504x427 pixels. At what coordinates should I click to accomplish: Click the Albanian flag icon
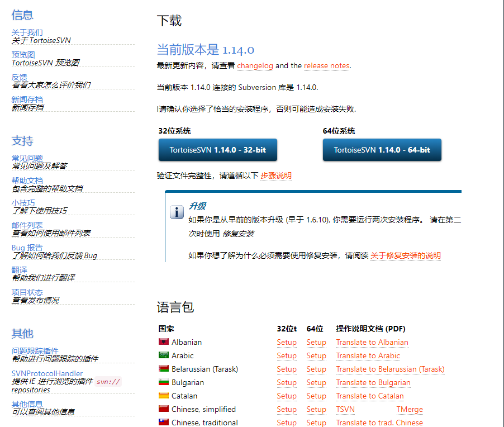click(x=164, y=341)
